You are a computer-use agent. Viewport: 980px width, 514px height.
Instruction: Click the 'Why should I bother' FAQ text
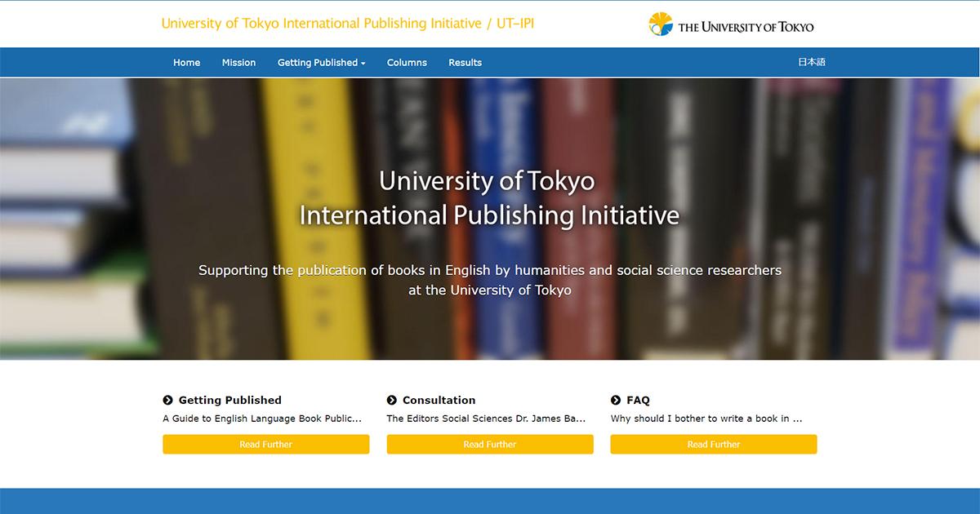coord(710,418)
